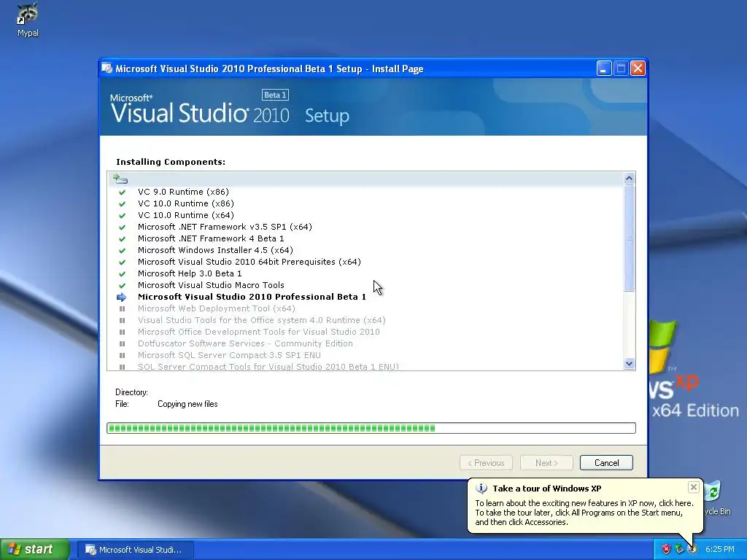Screen dimensions: 747x560
Task: Click the checkmark beside Microsoft Help 3.0 Beta 1
Action: [x=122, y=274]
